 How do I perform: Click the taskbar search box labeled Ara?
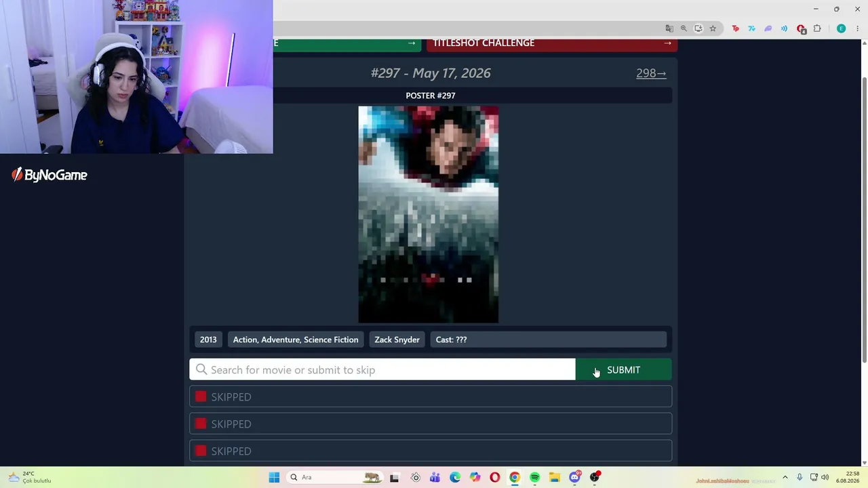[334, 477]
